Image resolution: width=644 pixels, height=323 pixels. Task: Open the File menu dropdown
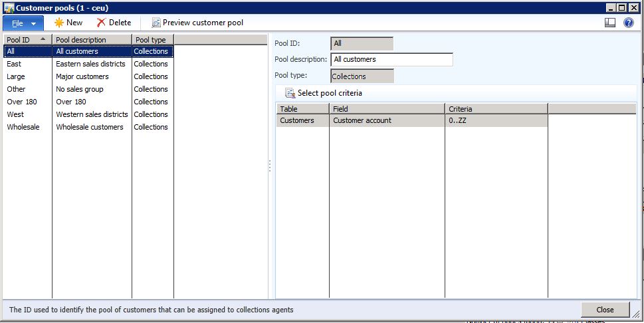point(23,23)
